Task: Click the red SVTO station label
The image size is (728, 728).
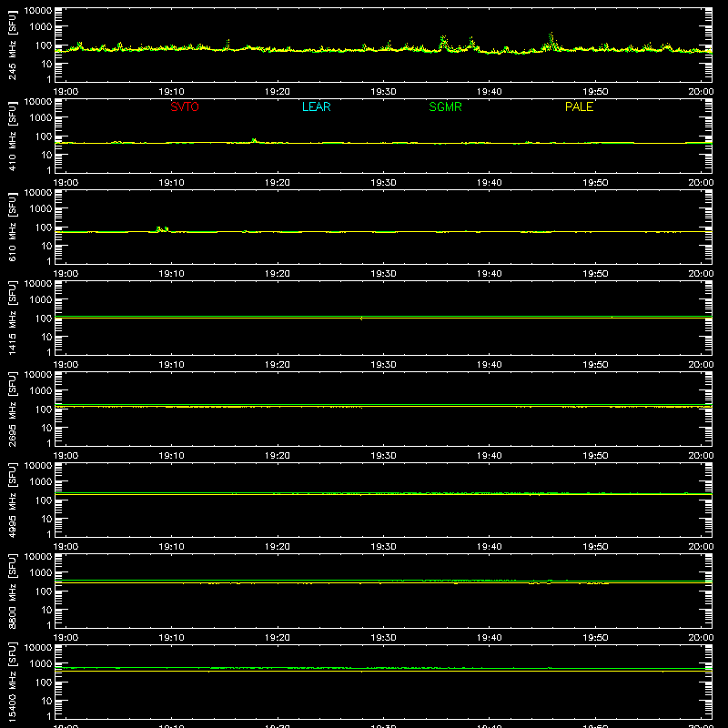Action: pos(185,106)
